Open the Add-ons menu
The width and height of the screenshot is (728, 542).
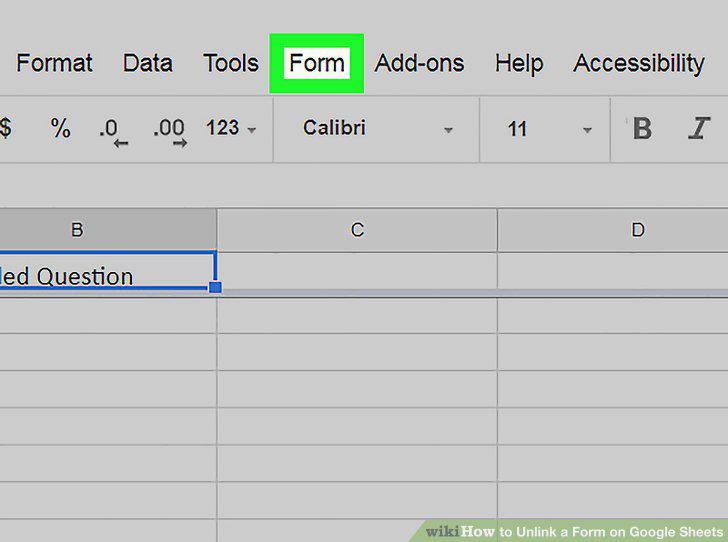(x=419, y=63)
